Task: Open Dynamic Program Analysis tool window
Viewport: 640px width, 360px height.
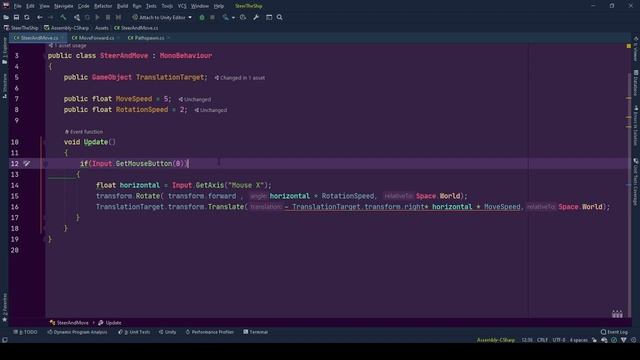Action: (x=77, y=332)
